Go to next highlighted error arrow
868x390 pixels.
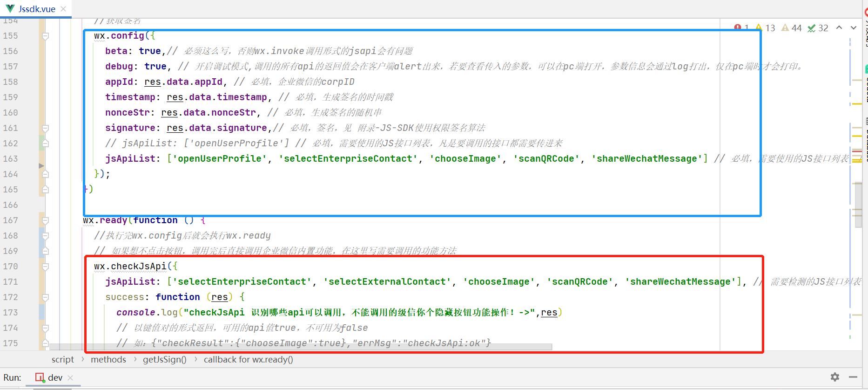[x=854, y=27]
